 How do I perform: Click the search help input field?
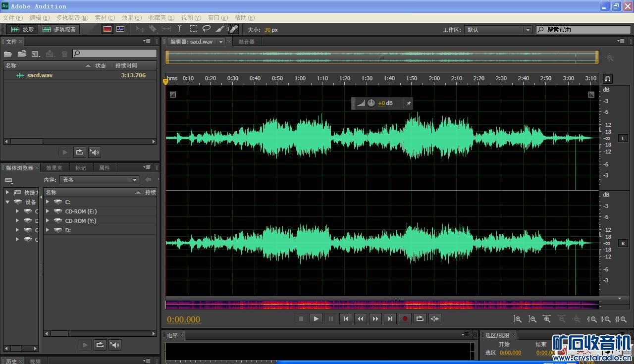click(584, 30)
